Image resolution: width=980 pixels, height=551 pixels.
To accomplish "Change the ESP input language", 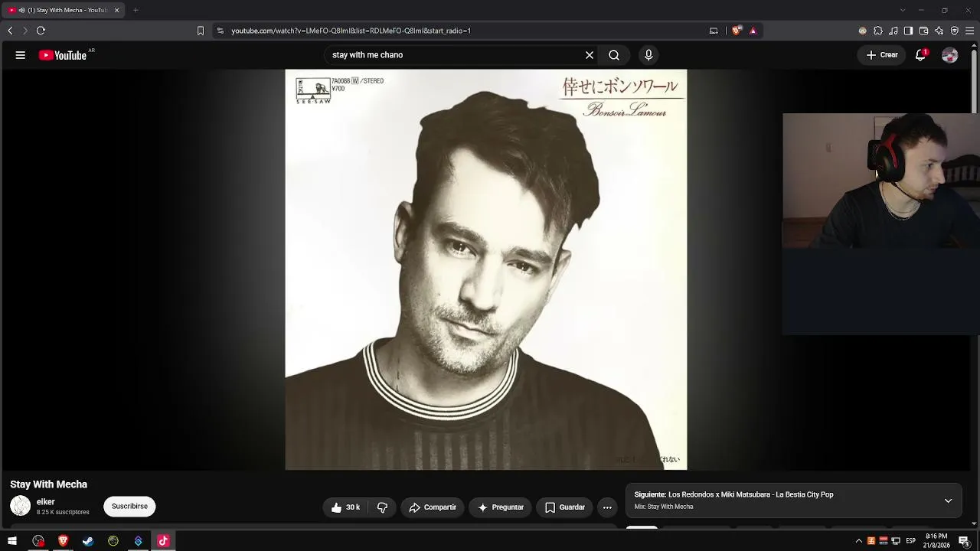I will [x=911, y=541].
